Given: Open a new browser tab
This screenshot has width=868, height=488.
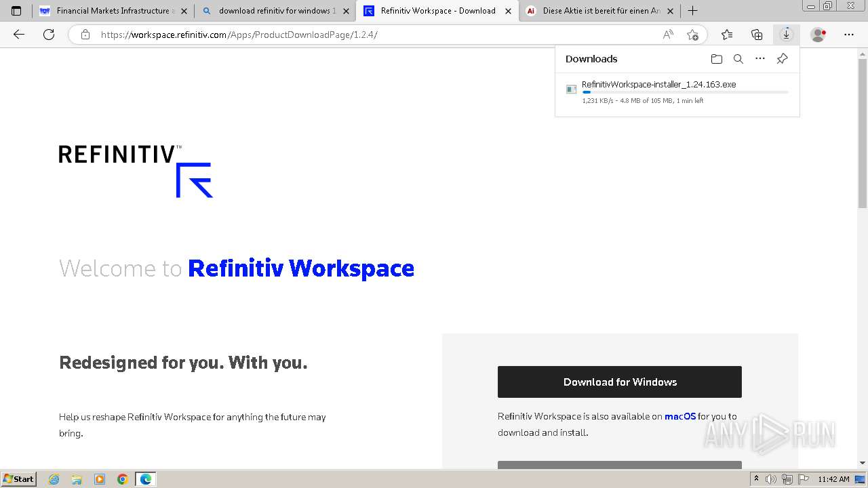Looking at the screenshot, I should point(692,11).
